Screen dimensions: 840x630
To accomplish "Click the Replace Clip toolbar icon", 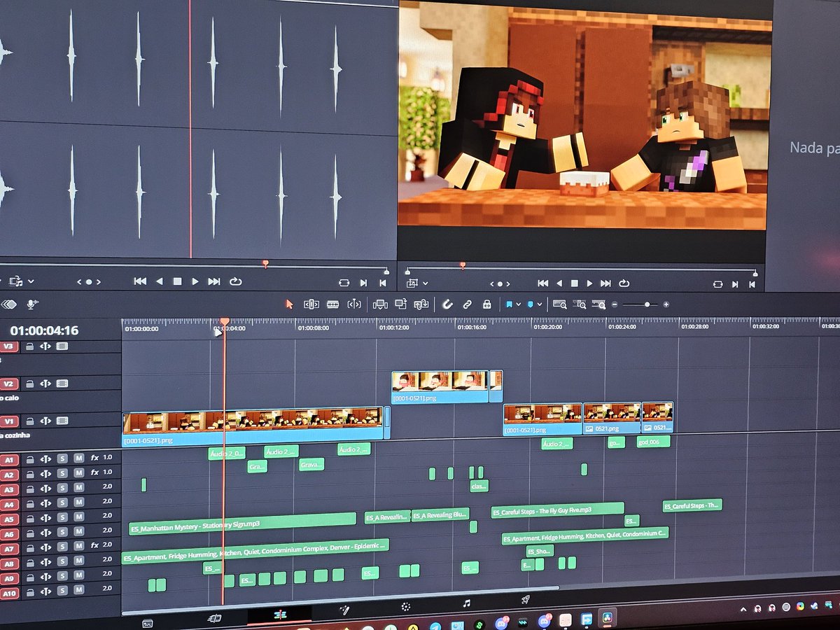I will (x=421, y=304).
